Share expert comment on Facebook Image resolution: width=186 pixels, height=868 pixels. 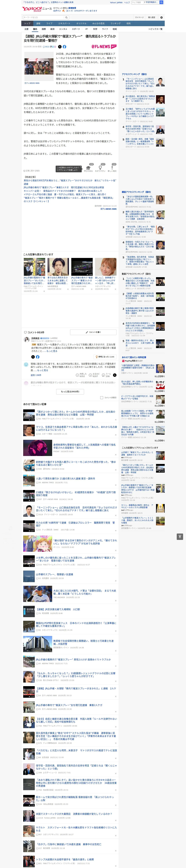38,357
